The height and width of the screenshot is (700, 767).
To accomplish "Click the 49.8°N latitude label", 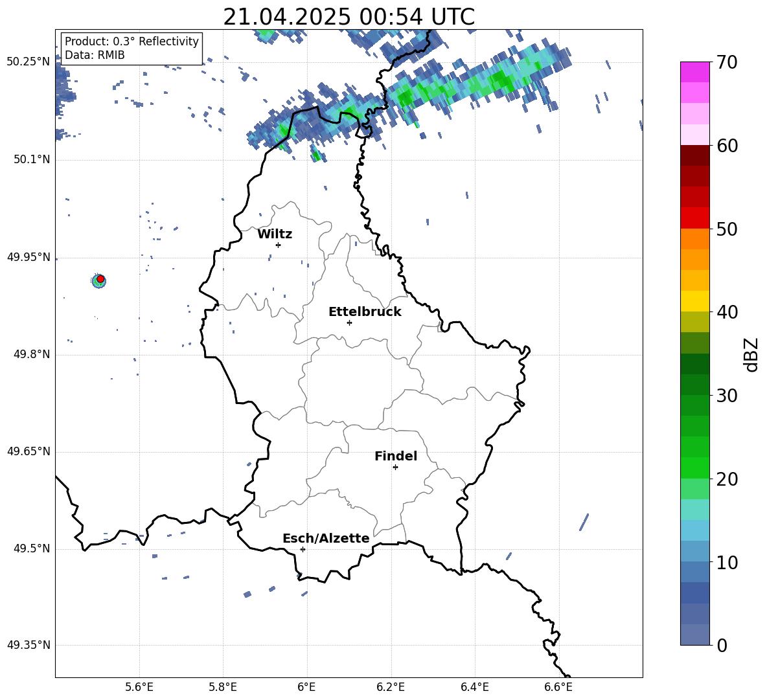I will point(32,354).
